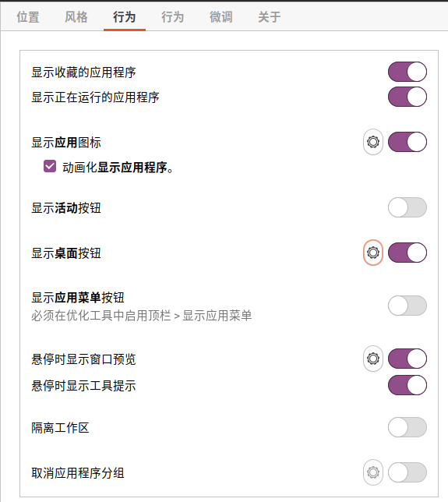448x502 pixels.
Task: Open gear settings for 显示应用图标
Action: [x=372, y=142]
